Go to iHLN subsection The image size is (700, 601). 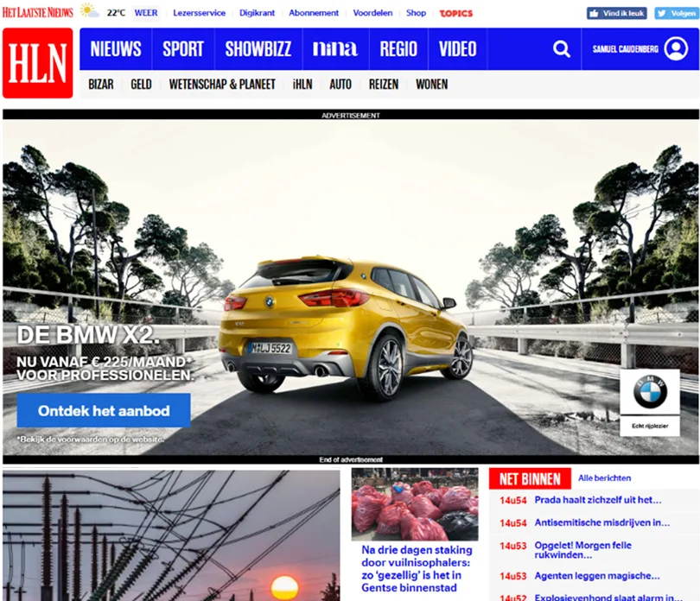[x=302, y=85]
